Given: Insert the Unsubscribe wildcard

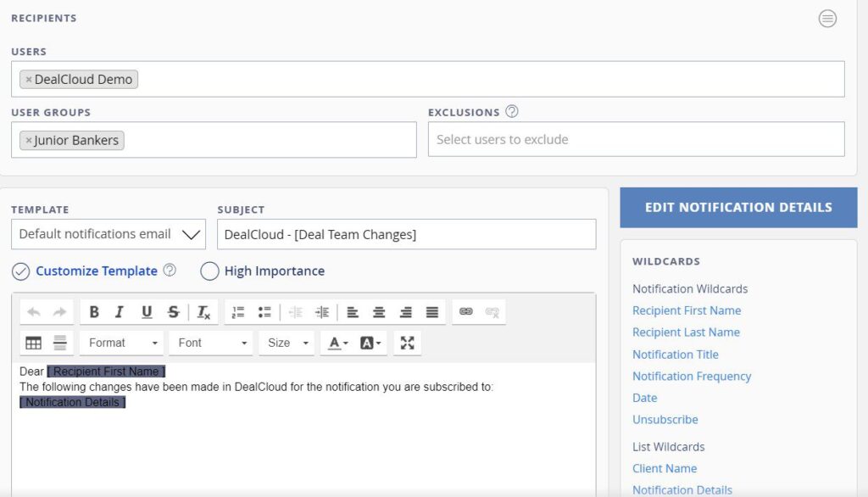Looking at the screenshot, I should tap(665, 420).
